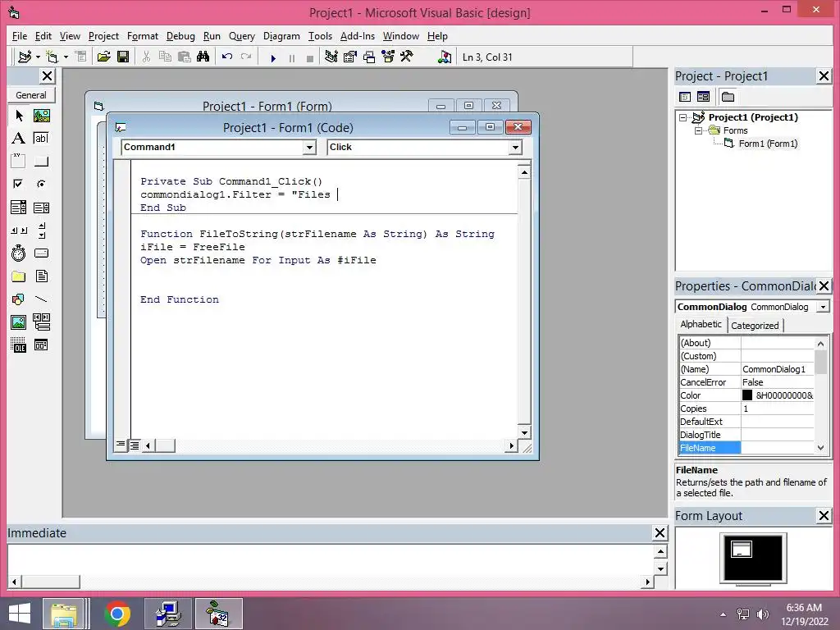Select the Image tool in toolbox
The height and width of the screenshot is (630, 840).
click(x=19, y=322)
